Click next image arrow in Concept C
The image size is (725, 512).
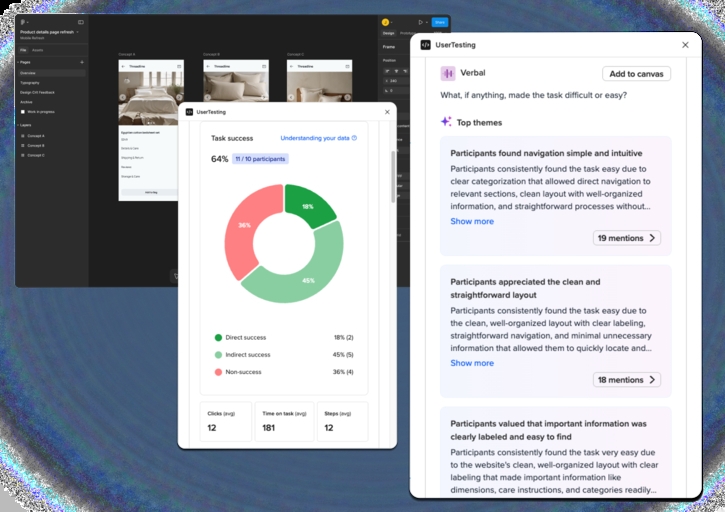348,97
